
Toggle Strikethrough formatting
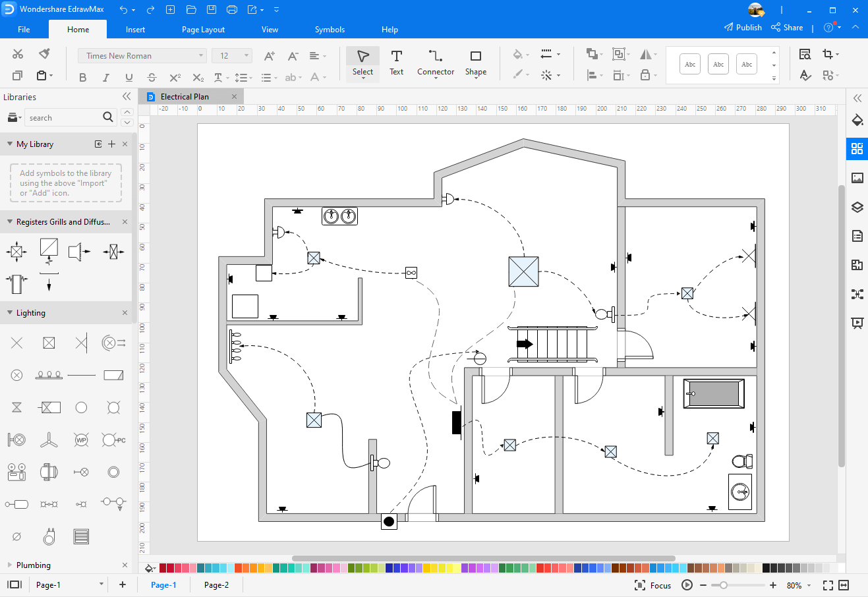click(x=152, y=77)
